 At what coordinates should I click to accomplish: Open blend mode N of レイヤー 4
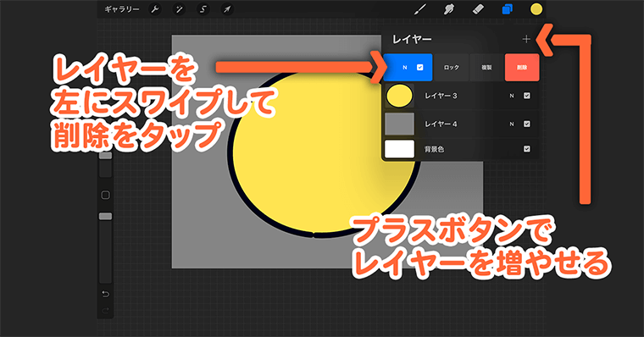[512, 124]
